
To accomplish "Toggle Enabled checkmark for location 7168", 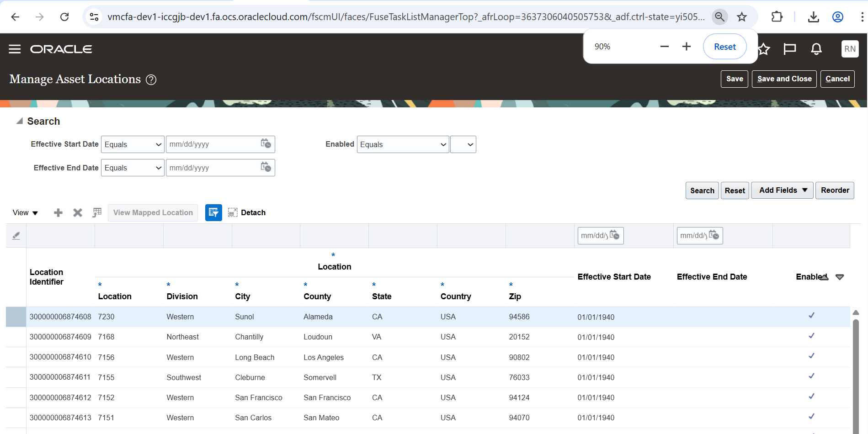I will [x=811, y=336].
